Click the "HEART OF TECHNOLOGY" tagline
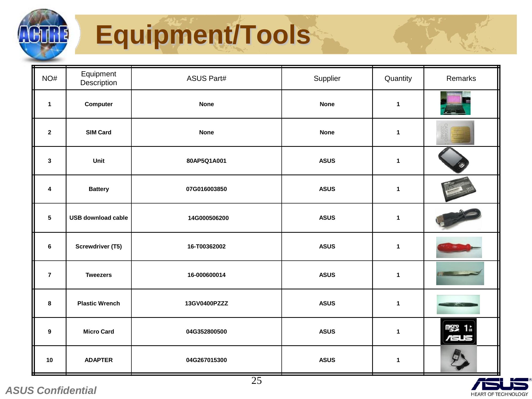532x399 pixels. pos(499,394)
